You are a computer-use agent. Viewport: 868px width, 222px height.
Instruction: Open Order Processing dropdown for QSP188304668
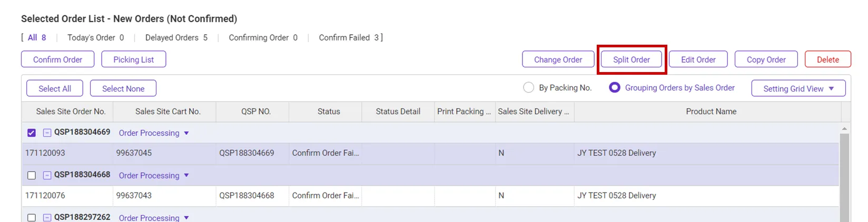154,176
